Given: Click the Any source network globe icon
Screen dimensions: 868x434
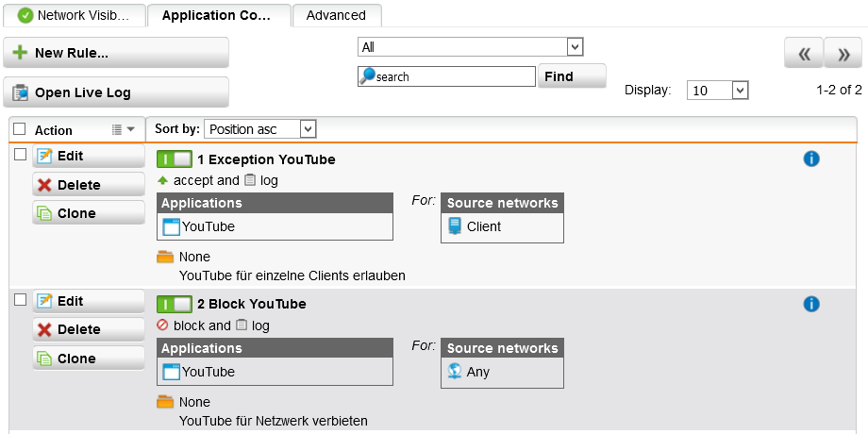Looking at the screenshot, I should pos(455,372).
